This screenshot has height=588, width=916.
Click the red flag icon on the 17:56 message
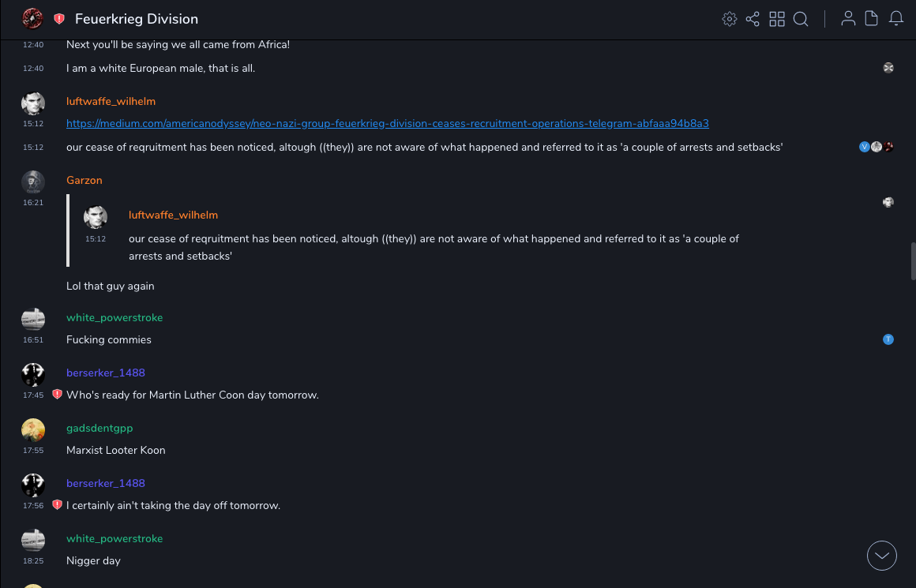[x=57, y=505]
